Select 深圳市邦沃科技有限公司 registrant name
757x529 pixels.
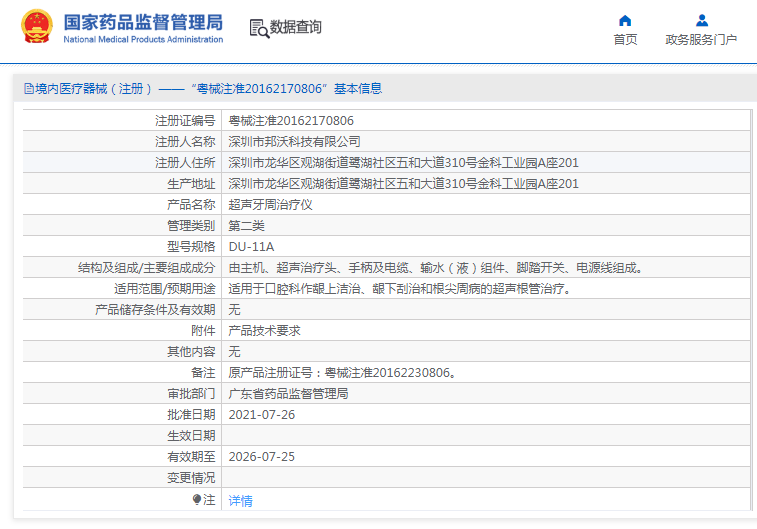pyautogui.click(x=294, y=142)
